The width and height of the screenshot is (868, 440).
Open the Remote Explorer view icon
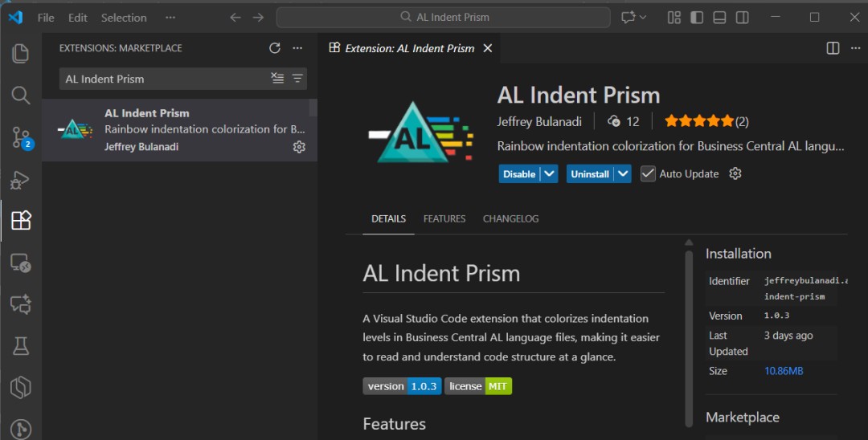20,263
